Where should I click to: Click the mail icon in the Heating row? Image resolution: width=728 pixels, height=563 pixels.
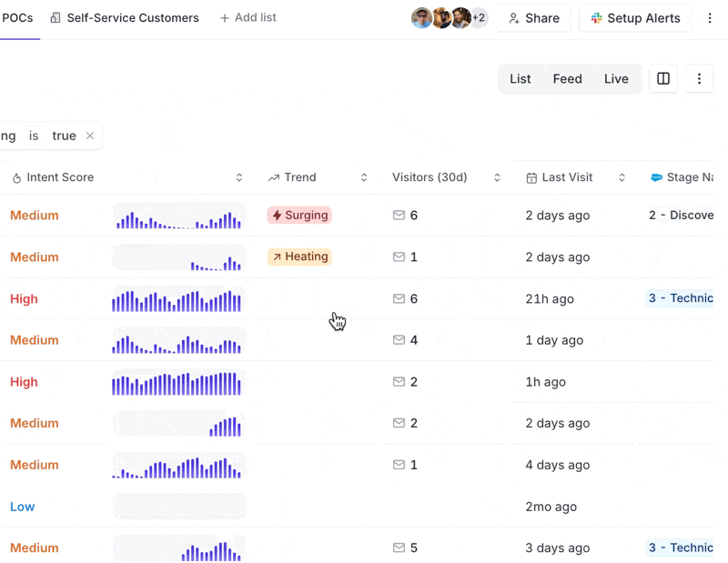pos(399,256)
